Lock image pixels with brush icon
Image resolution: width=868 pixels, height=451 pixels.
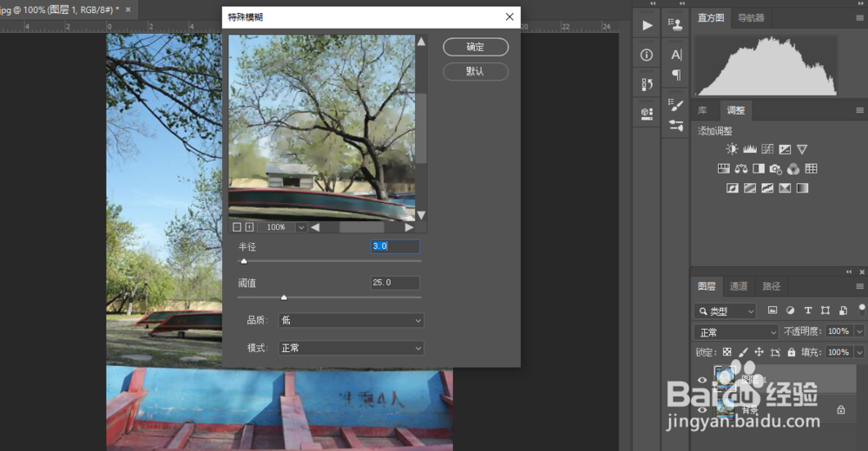[744, 352]
